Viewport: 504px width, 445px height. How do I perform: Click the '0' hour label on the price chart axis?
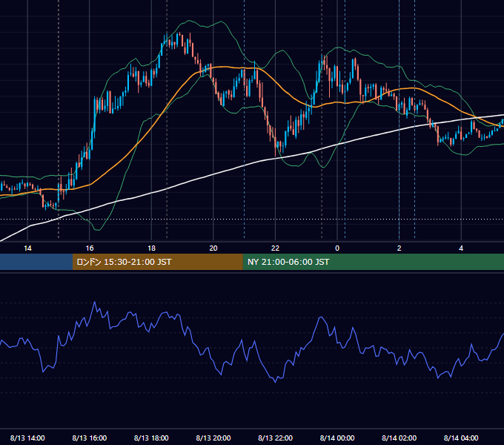[337, 248]
